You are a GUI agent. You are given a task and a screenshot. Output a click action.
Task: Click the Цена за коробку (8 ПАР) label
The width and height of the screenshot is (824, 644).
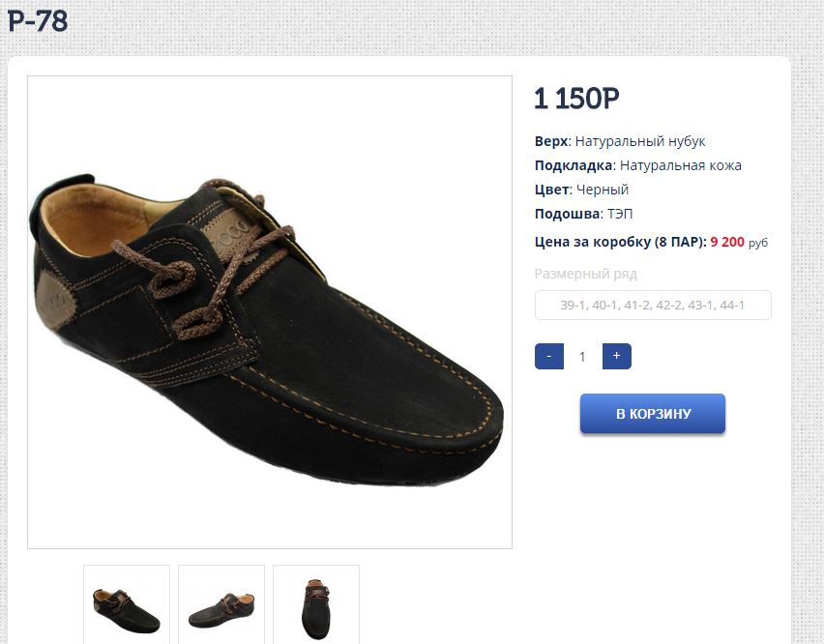pyautogui.click(x=620, y=242)
